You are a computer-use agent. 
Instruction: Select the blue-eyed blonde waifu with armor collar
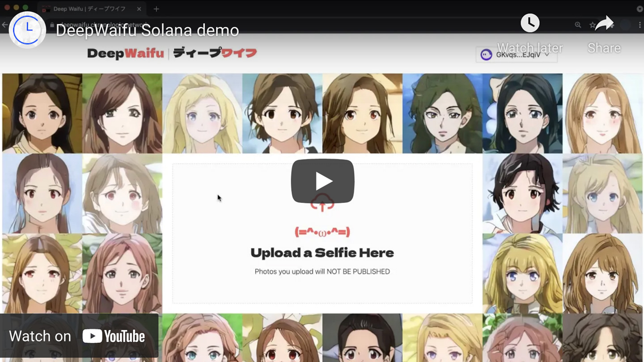(x=522, y=273)
